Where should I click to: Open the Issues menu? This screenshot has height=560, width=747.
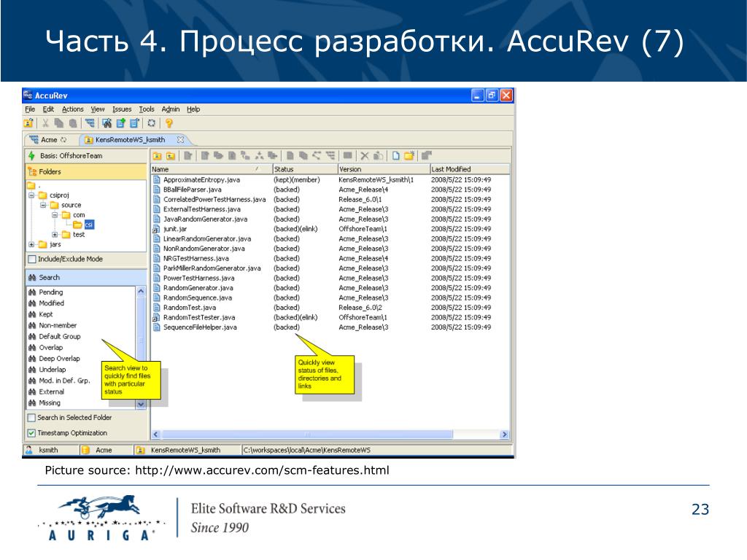pyautogui.click(x=122, y=109)
